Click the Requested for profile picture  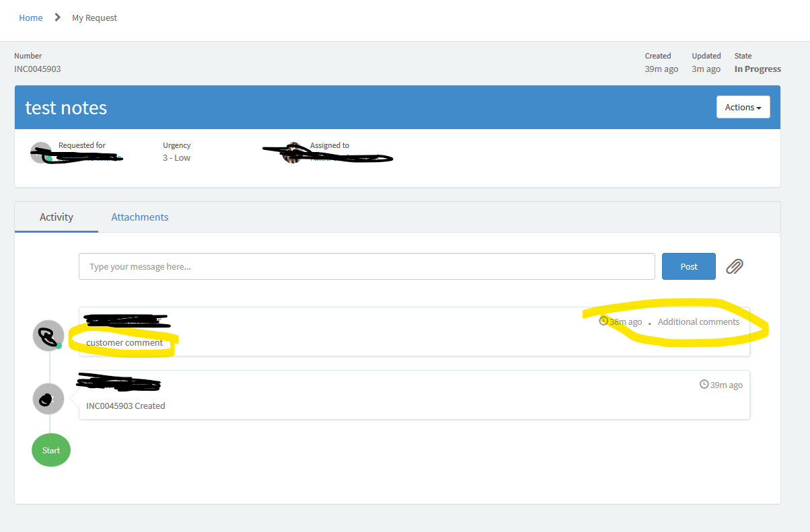[x=40, y=153]
